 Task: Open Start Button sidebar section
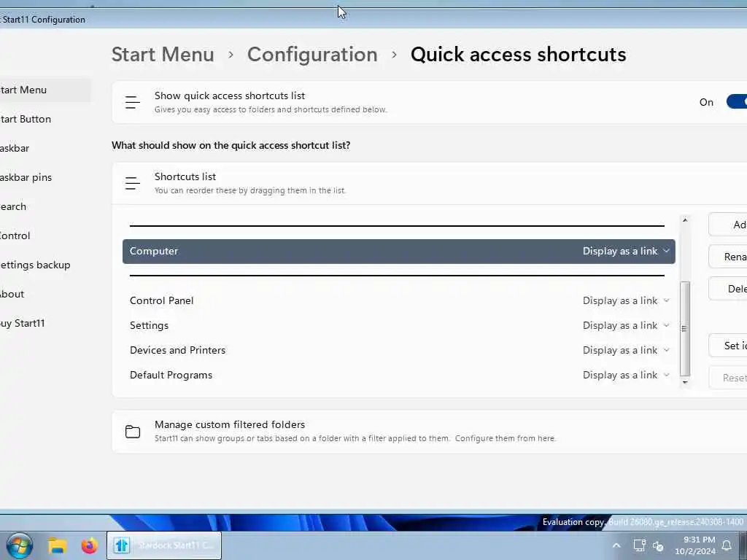[44, 119]
